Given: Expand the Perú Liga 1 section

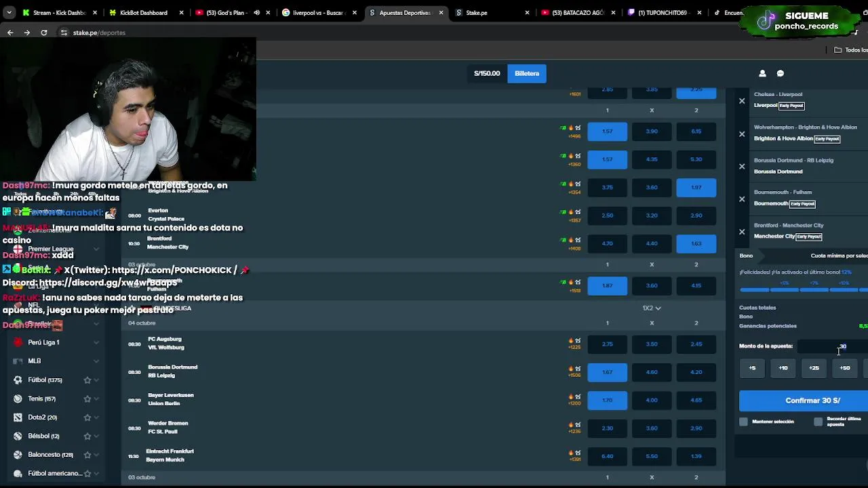Looking at the screenshot, I should coord(96,342).
